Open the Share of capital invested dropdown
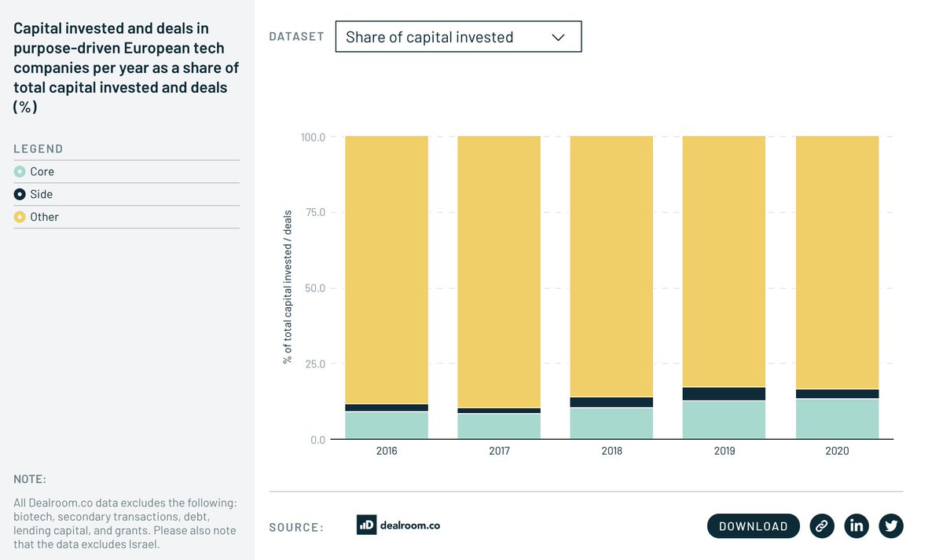Image resolution: width=943 pixels, height=560 pixels. [458, 36]
